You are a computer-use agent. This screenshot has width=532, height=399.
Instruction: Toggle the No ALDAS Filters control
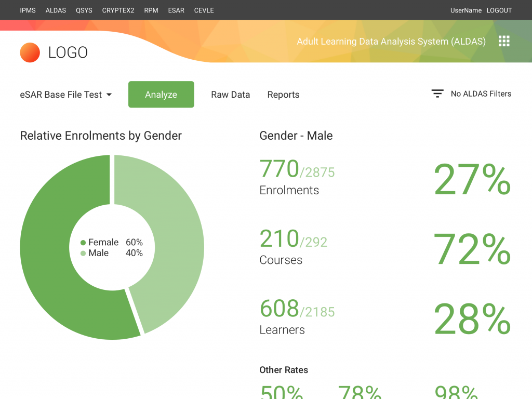481,94
